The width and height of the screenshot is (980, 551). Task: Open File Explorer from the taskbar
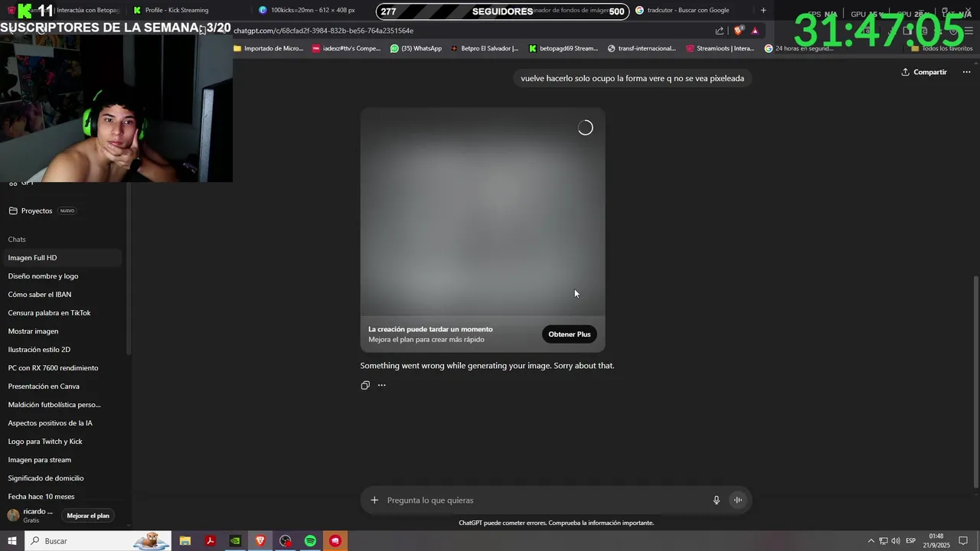[x=185, y=541]
